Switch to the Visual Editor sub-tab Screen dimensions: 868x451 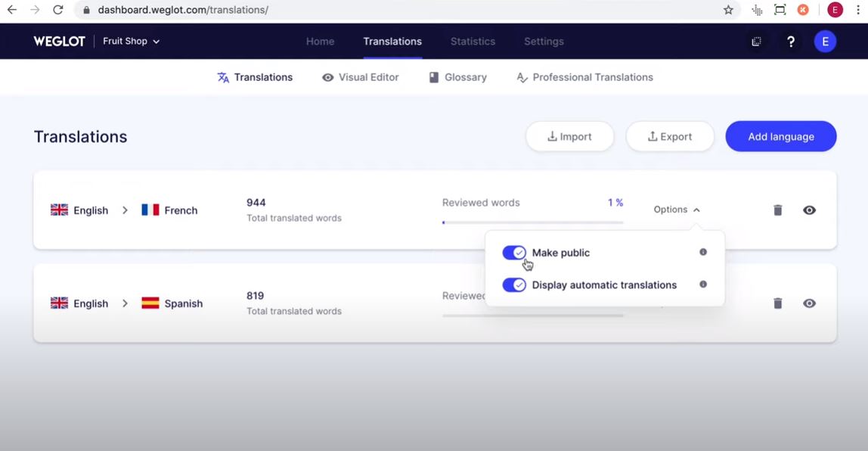(361, 78)
